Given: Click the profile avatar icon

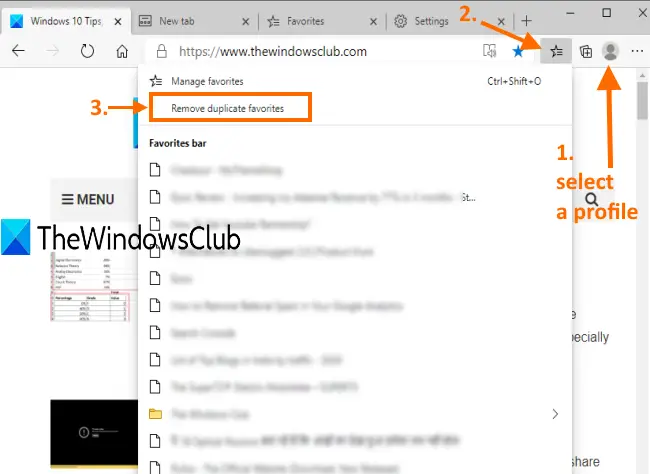Looking at the screenshot, I should click(x=610, y=51).
